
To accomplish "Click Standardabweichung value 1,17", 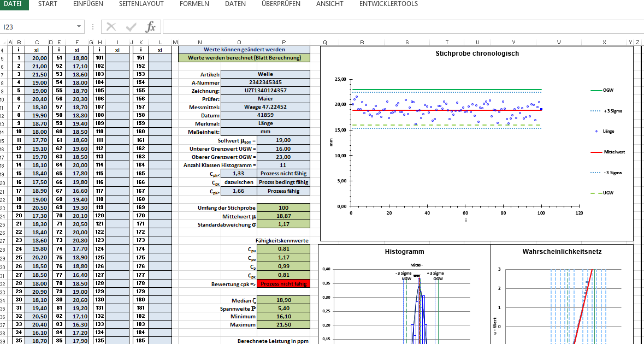I will tap(283, 224).
